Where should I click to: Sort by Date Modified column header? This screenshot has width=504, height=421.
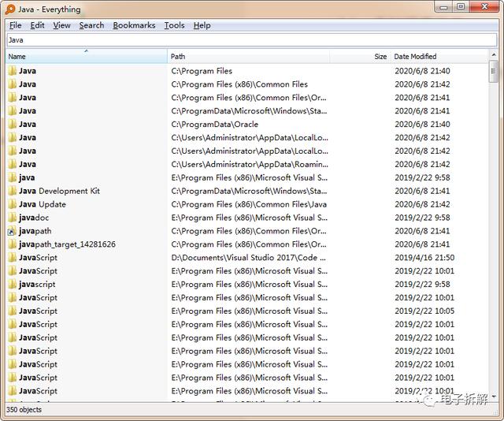[439, 56]
